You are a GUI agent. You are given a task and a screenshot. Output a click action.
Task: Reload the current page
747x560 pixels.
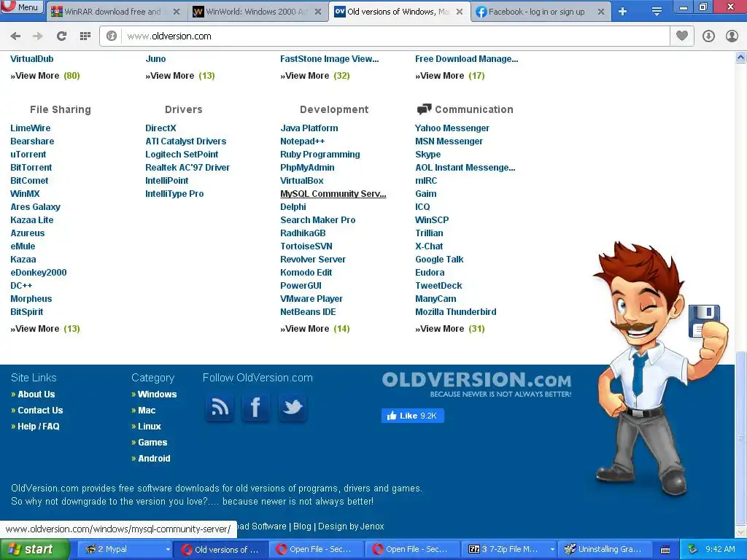61,36
